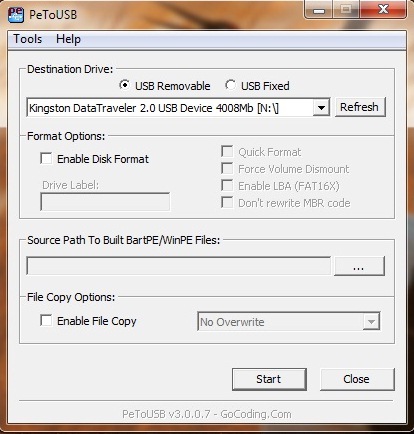
Task: Toggle the Quick Format checkbox
Action: pyautogui.click(x=227, y=152)
